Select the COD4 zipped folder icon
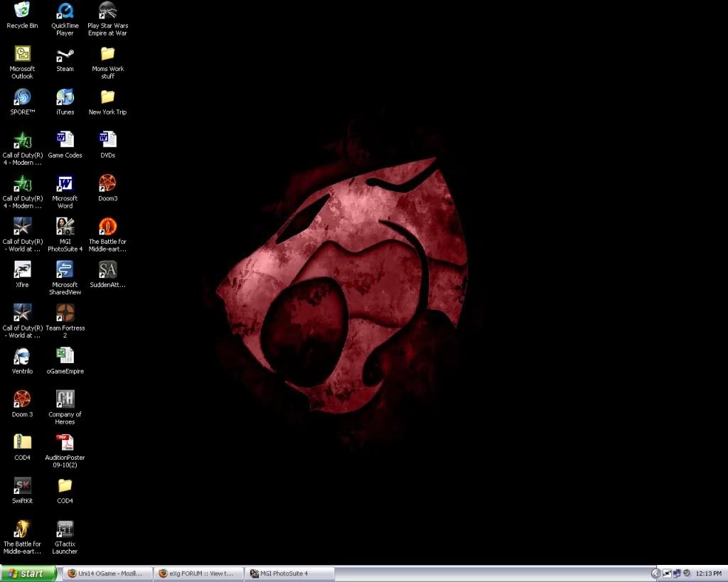728x582 pixels. 22,442
